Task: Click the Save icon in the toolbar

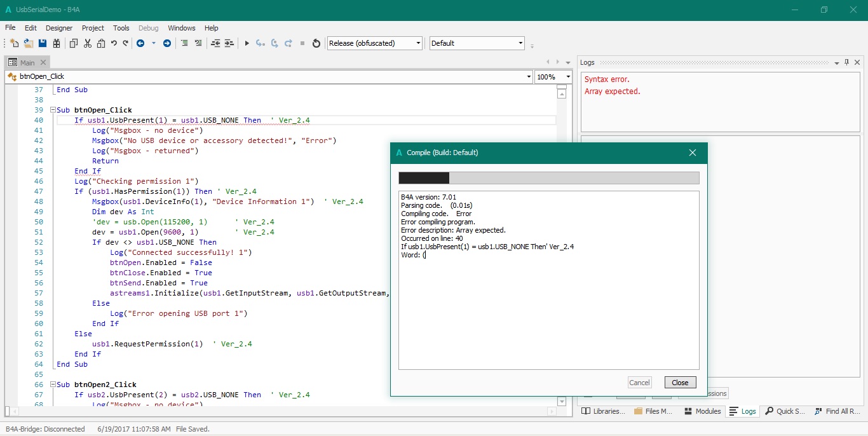Action: coord(43,43)
